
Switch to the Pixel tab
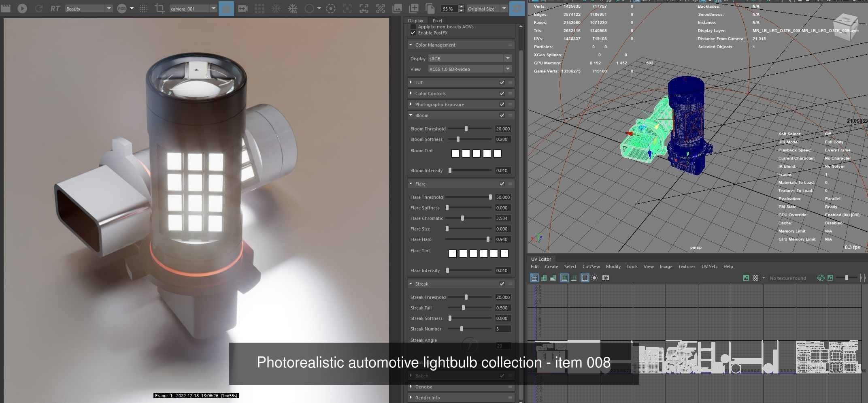(x=437, y=21)
